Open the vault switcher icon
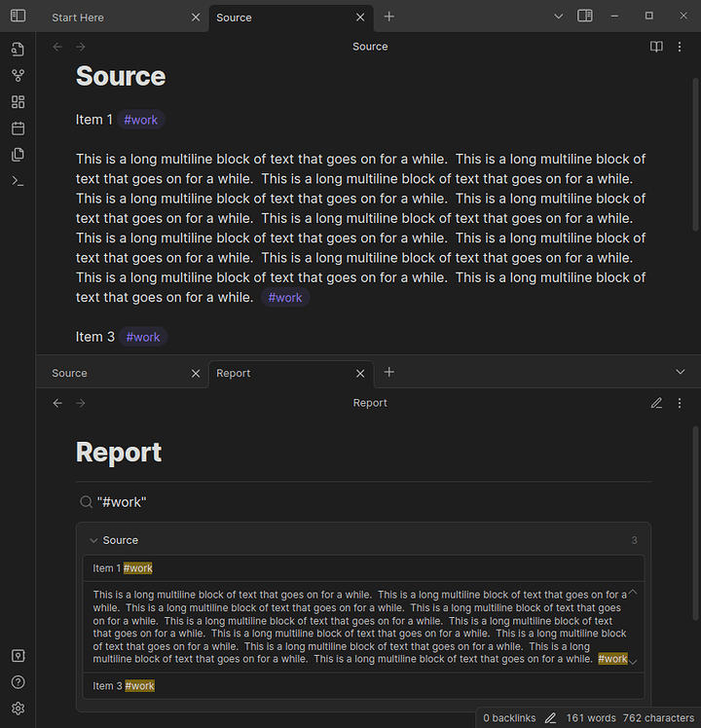Screen dimensions: 701x728 (18, 656)
